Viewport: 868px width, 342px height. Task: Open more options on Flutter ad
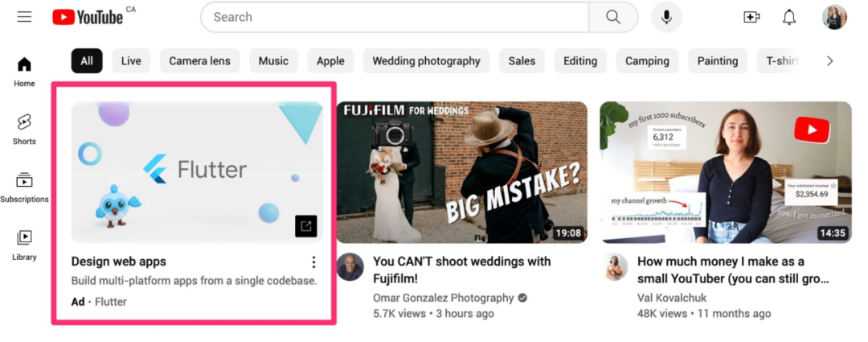pyautogui.click(x=314, y=262)
